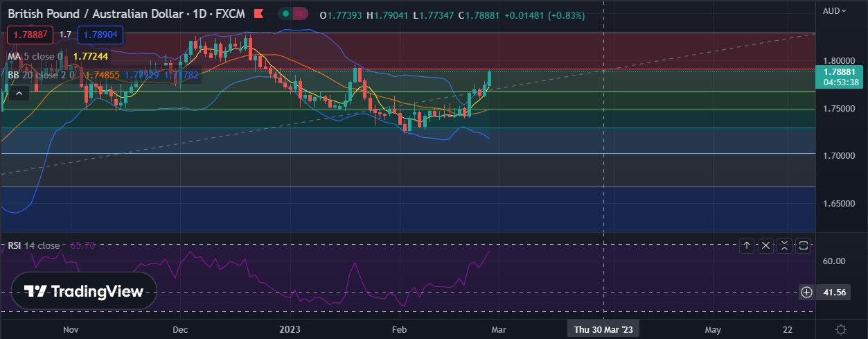
Task: Select the RSI 14 close indicator label
Action: [x=34, y=245]
